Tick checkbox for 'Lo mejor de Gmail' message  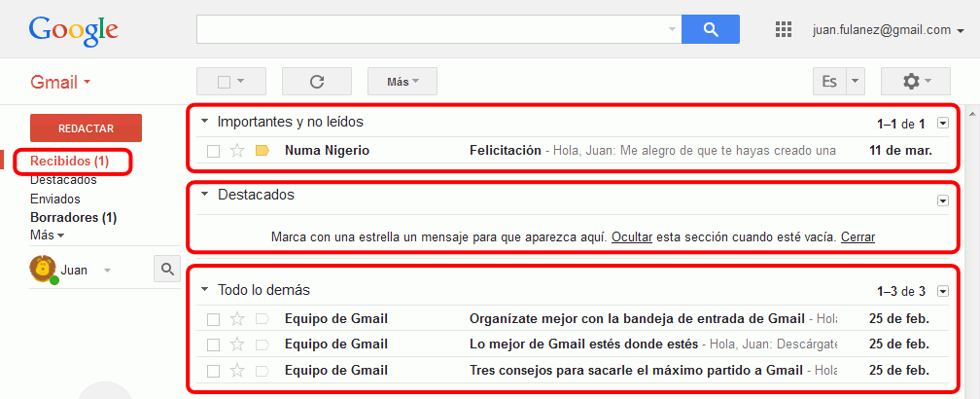[213, 345]
